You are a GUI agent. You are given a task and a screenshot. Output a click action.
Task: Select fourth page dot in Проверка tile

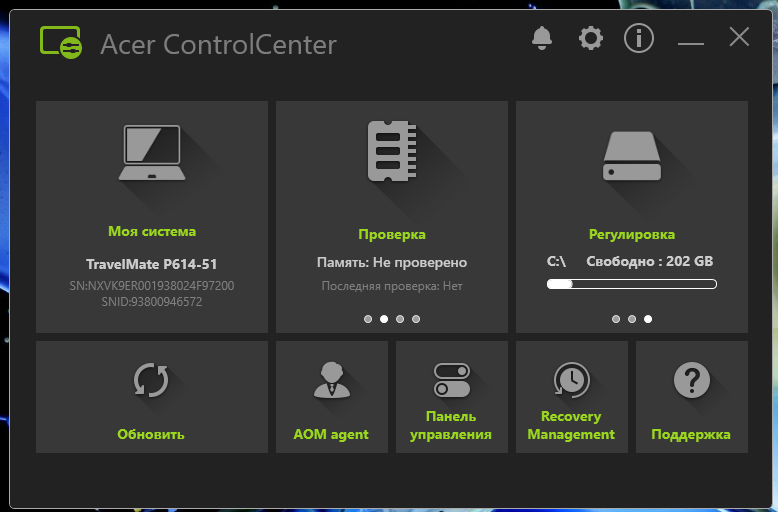(x=416, y=319)
